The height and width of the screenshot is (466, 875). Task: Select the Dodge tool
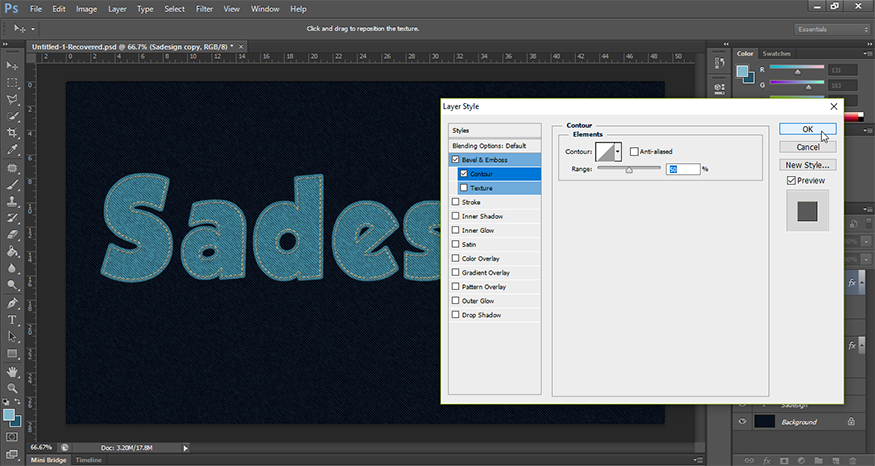point(12,285)
